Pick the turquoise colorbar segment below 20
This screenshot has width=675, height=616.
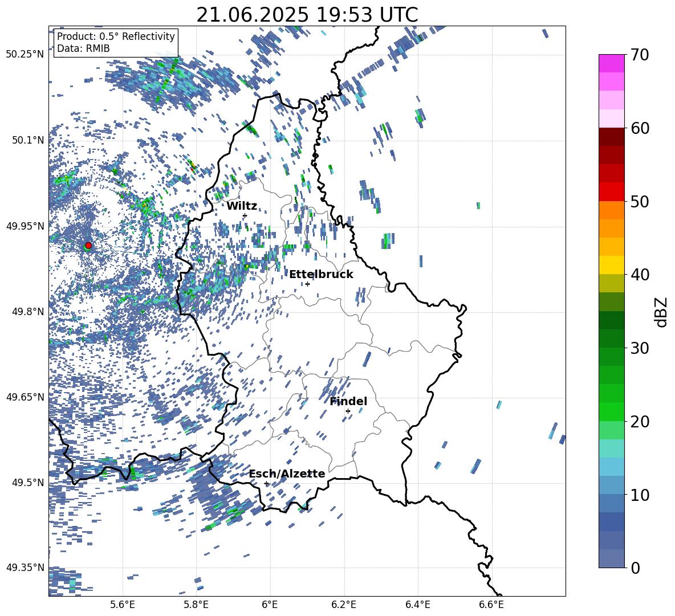[x=611, y=448]
